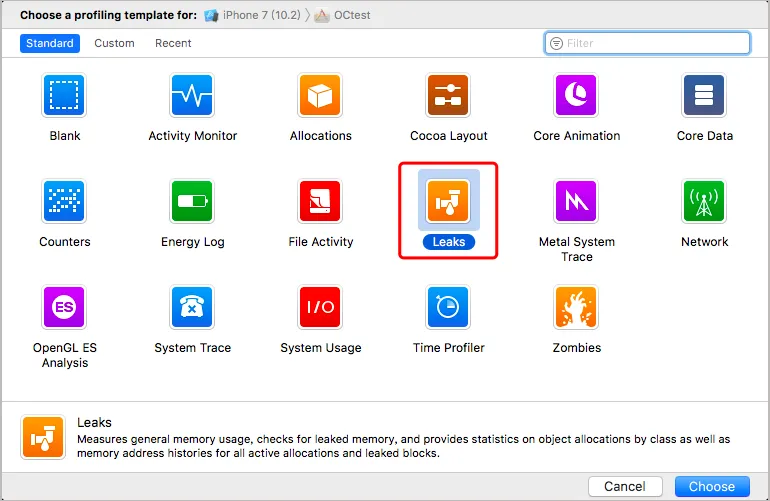Click the Zombies label

point(577,348)
